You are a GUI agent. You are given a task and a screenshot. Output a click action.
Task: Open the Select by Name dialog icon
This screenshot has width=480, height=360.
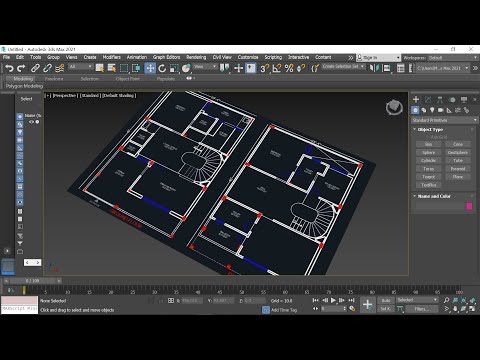112,68
